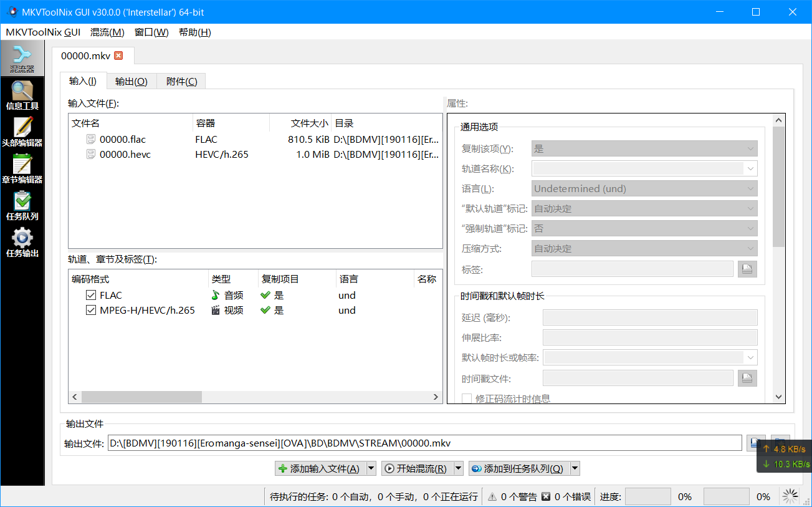Expand arrow next to 添加到任务队列 button
The image size is (812, 507).
point(575,468)
